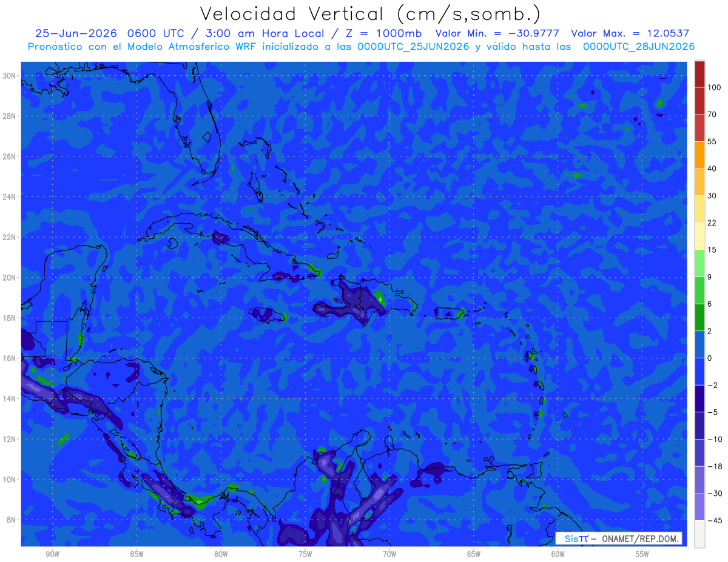Select the legend value '40'
728x562 pixels.
pos(712,169)
